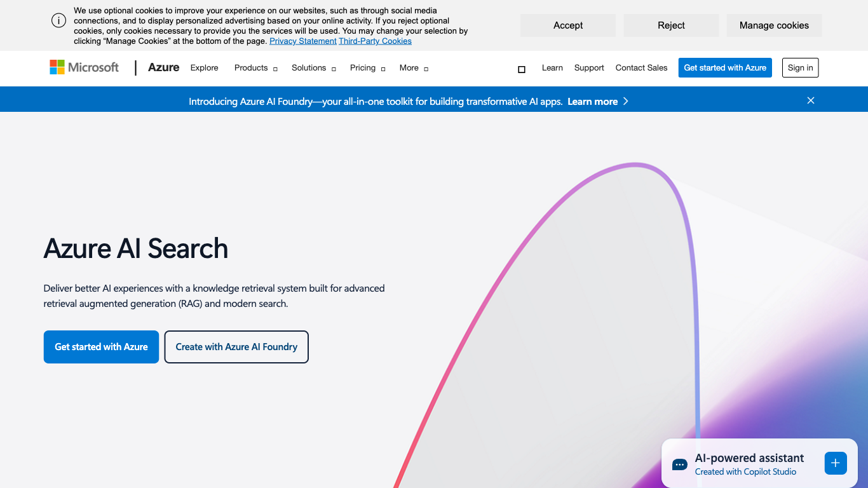Reject optional cookies
This screenshot has height=488, width=868.
coord(671,25)
